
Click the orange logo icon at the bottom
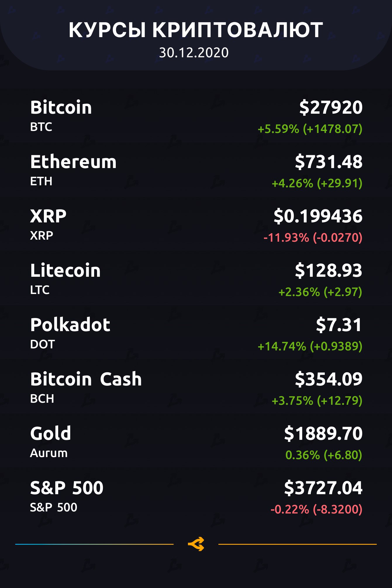[x=196, y=544]
